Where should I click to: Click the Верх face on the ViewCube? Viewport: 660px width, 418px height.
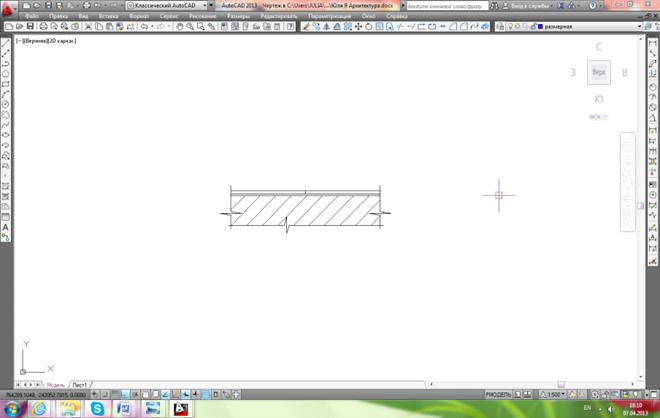click(x=598, y=72)
